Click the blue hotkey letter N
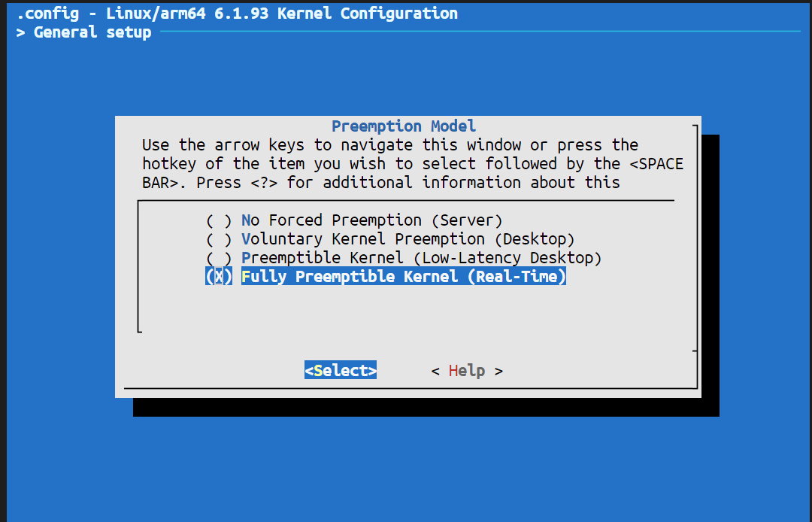This screenshot has height=522, width=812. coord(246,220)
